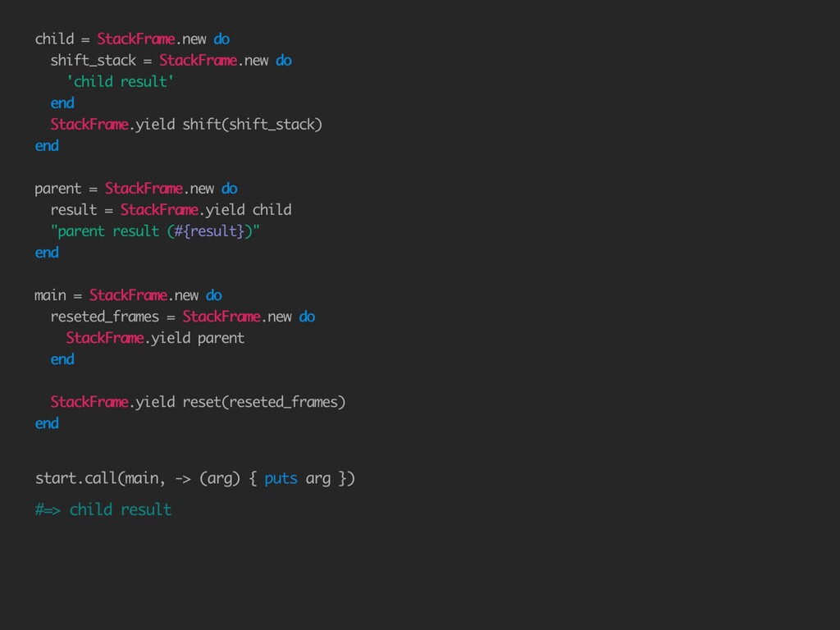Click the line "StackFrame.yield parent"
Screen dimensions: 840x630
pos(155,338)
